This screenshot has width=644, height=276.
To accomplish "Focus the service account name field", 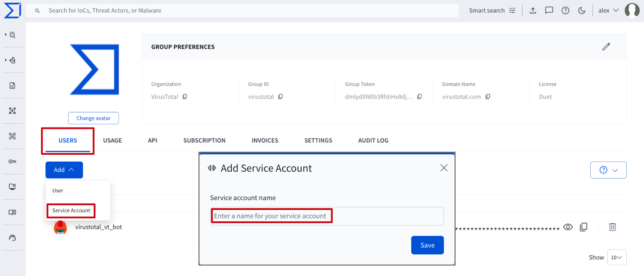I will [327, 216].
